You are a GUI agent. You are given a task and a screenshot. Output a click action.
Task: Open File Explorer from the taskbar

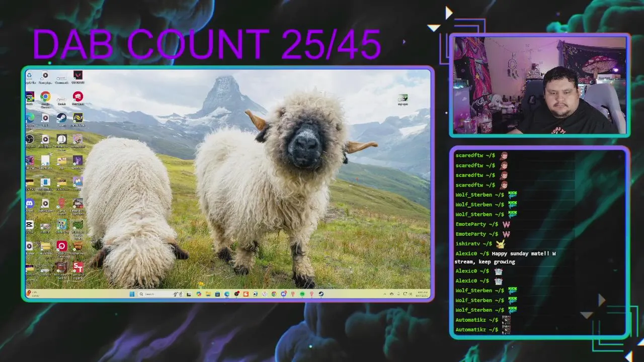(208, 294)
